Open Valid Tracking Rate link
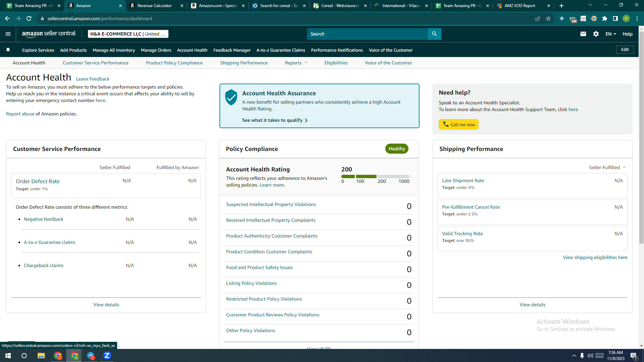 coord(462,234)
